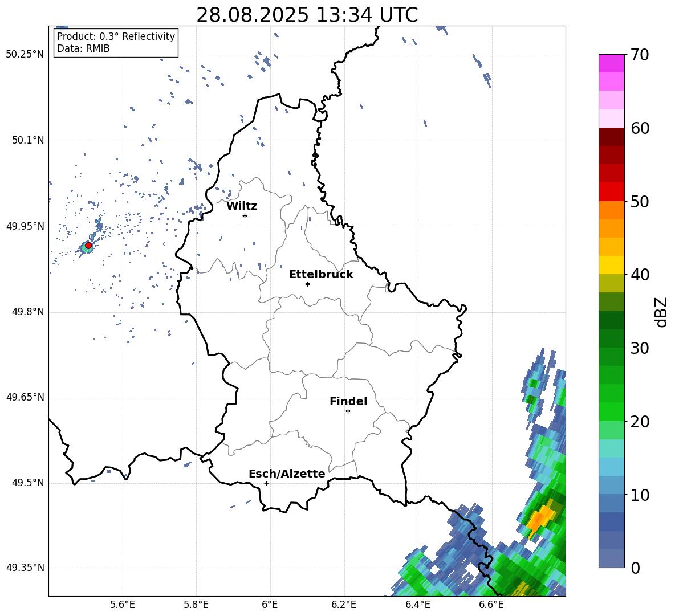Click the 0 colorbar tick label

(635, 568)
